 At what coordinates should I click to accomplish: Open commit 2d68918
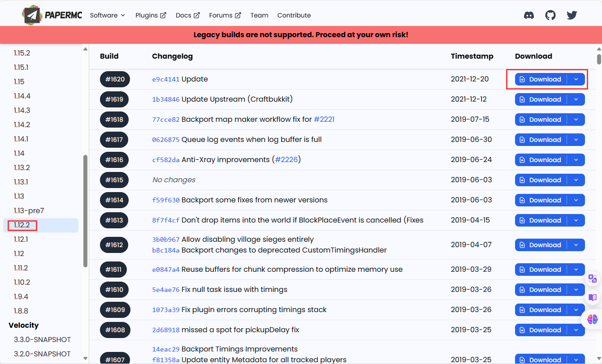coord(166,330)
